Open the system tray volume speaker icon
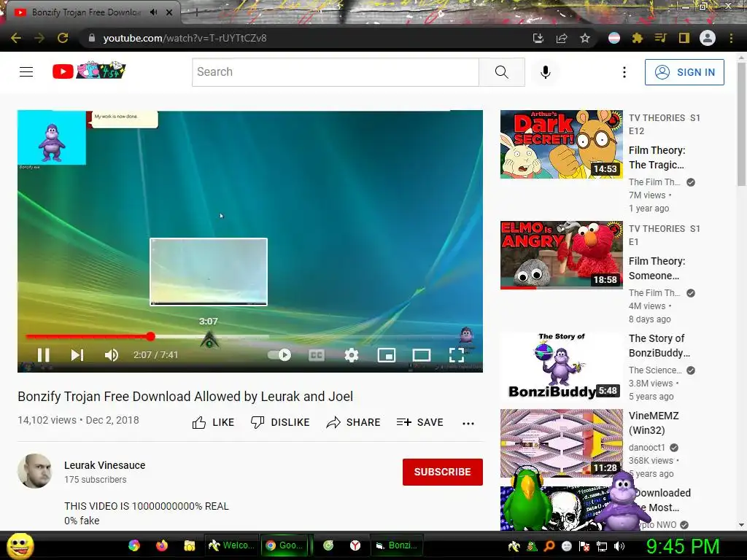The height and width of the screenshot is (560, 747). point(619,546)
